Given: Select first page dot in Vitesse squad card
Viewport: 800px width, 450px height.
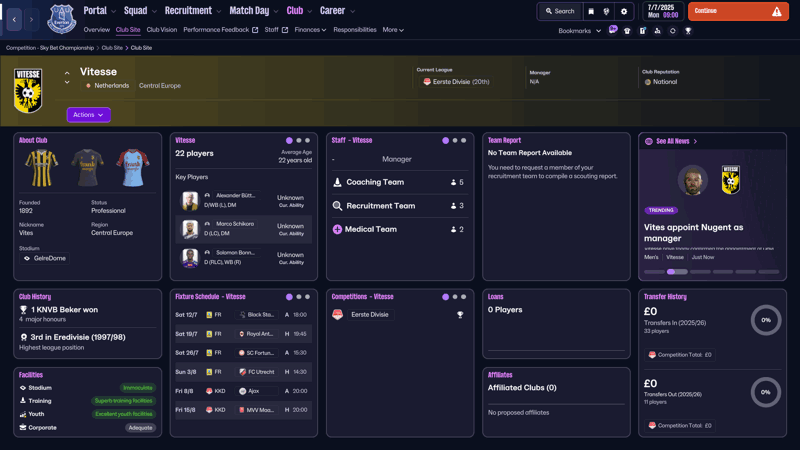Looking at the screenshot, I should (289, 140).
